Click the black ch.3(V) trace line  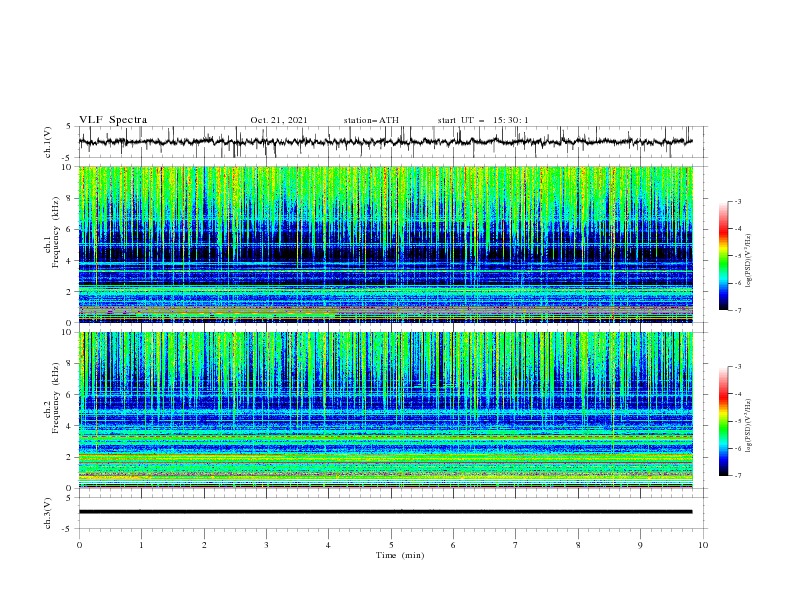pos(385,512)
